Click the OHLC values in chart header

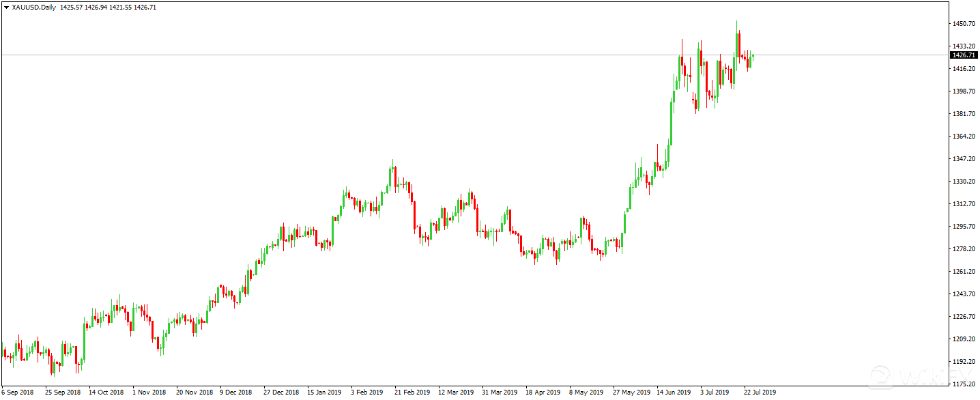click(x=108, y=8)
